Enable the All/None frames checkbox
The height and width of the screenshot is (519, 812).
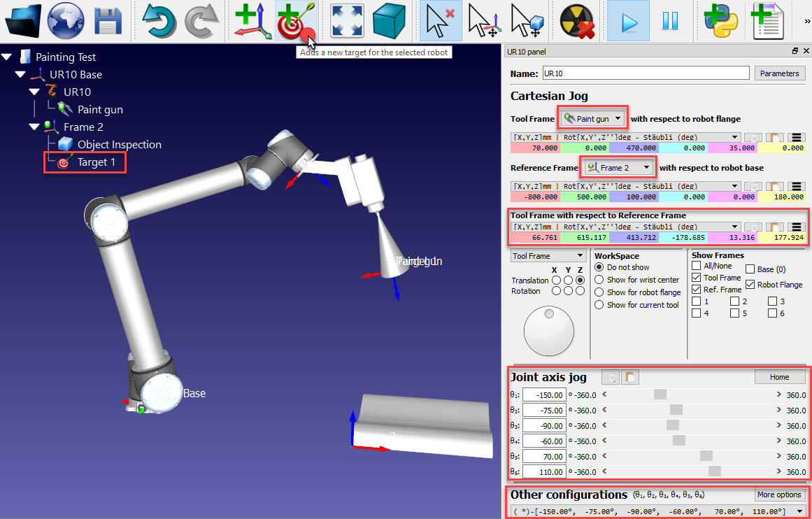[696, 266]
